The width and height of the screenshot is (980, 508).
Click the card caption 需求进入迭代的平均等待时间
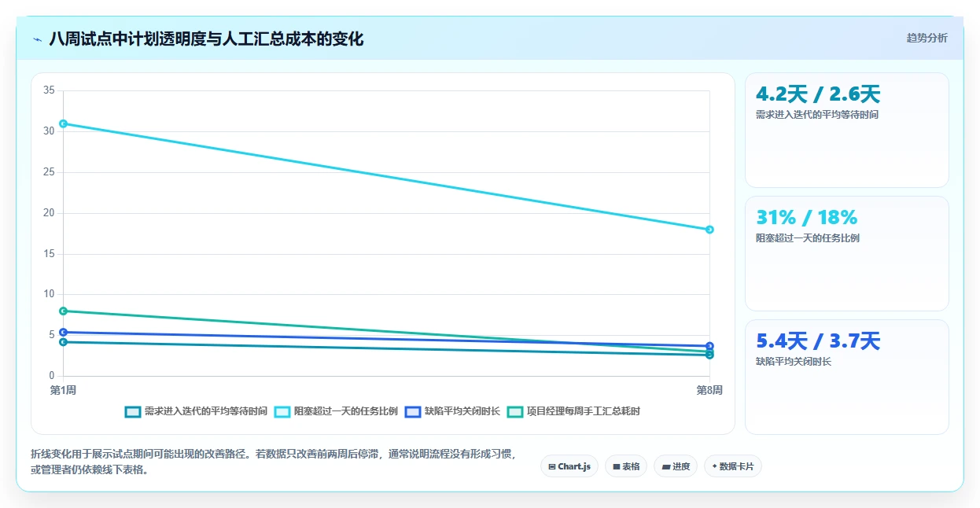click(817, 115)
